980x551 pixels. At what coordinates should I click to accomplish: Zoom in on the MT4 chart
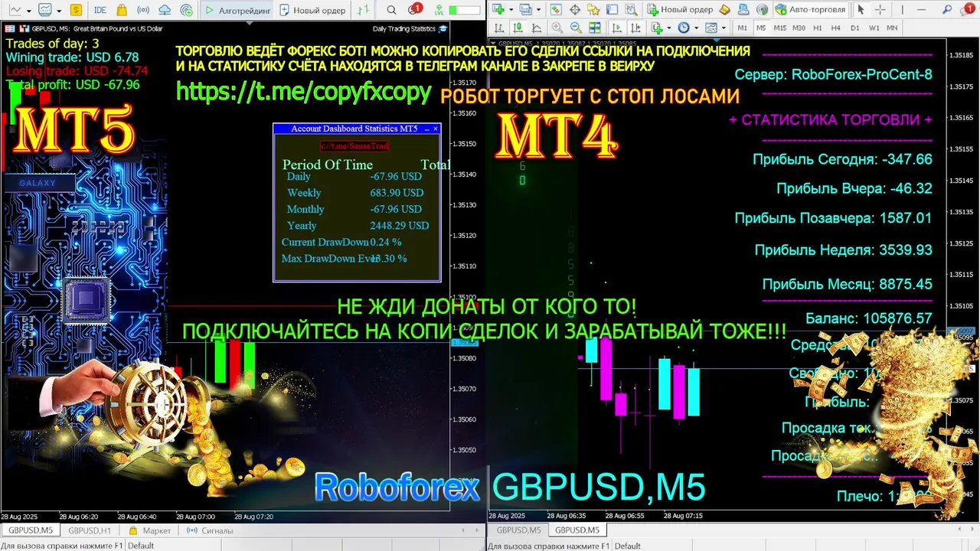tap(557, 28)
